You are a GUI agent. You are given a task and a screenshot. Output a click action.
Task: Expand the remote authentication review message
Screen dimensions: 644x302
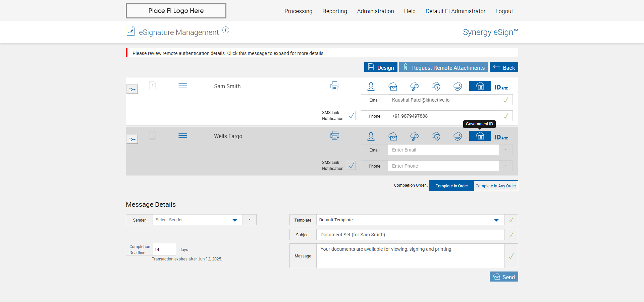tap(322, 53)
